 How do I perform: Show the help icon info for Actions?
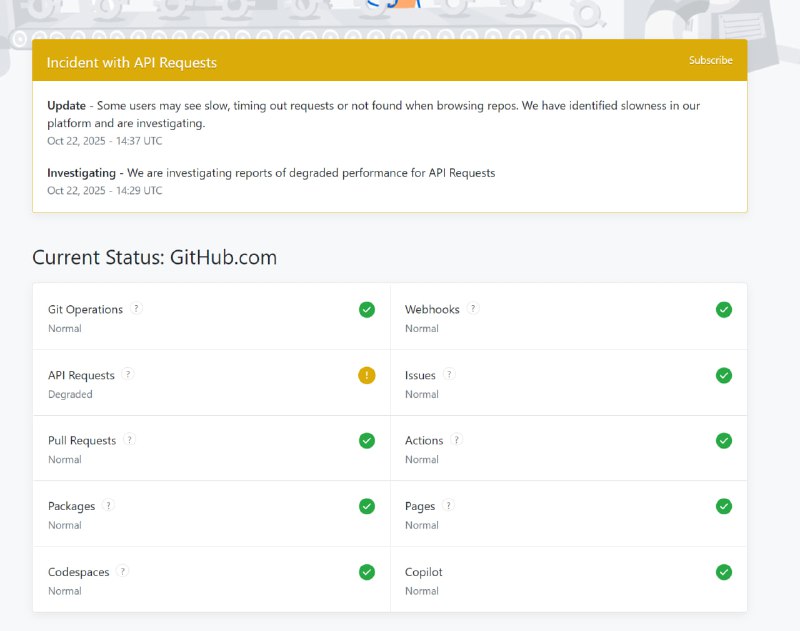tap(457, 440)
